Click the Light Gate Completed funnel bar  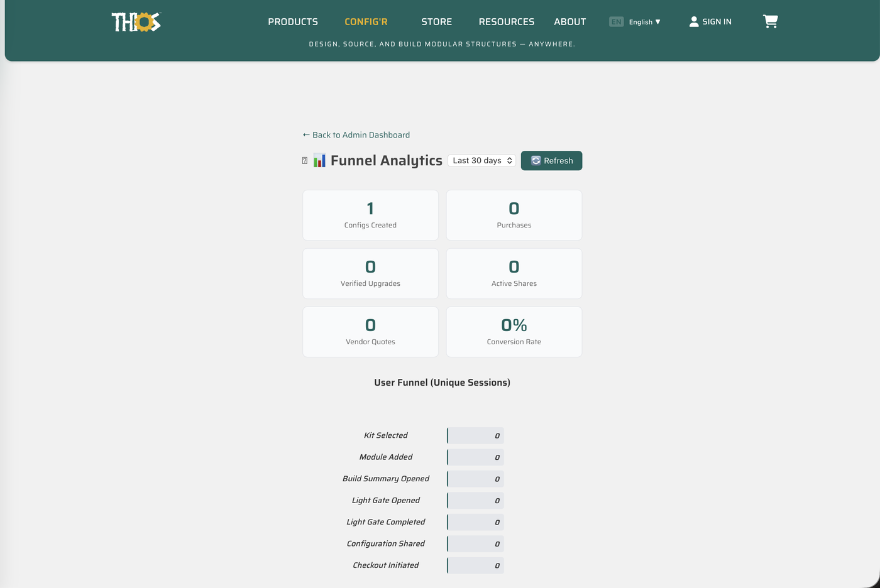tap(475, 522)
